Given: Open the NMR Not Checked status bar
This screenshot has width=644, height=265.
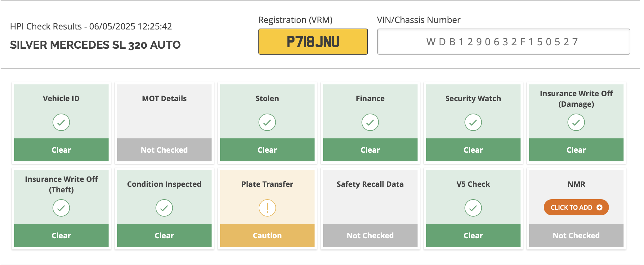Looking at the screenshot, I should (576, 236).
